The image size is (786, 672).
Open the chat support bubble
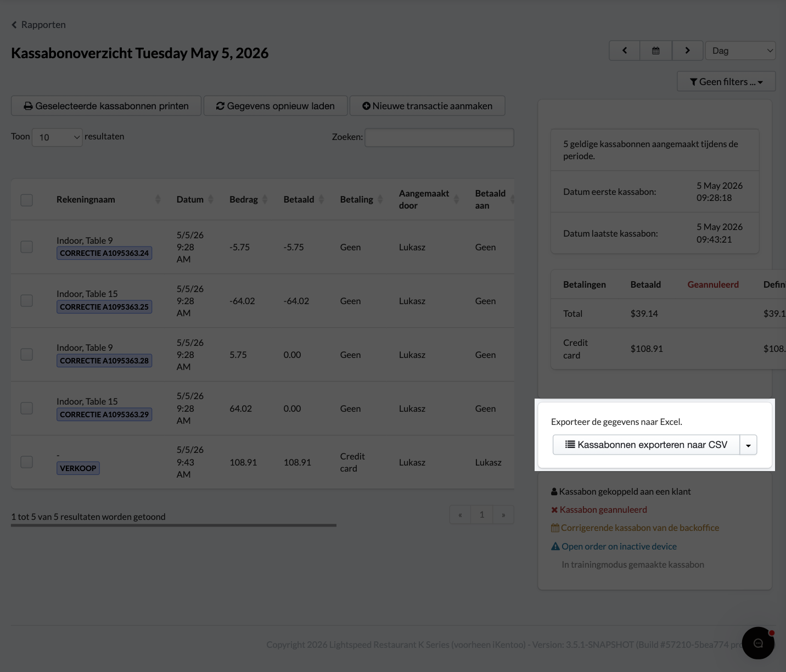point(758,643)
